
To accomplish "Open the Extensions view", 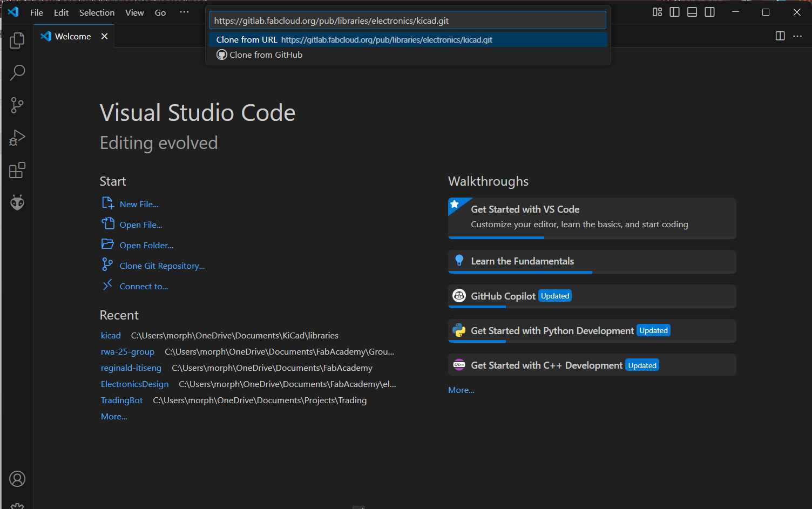I will click(17, 170).
